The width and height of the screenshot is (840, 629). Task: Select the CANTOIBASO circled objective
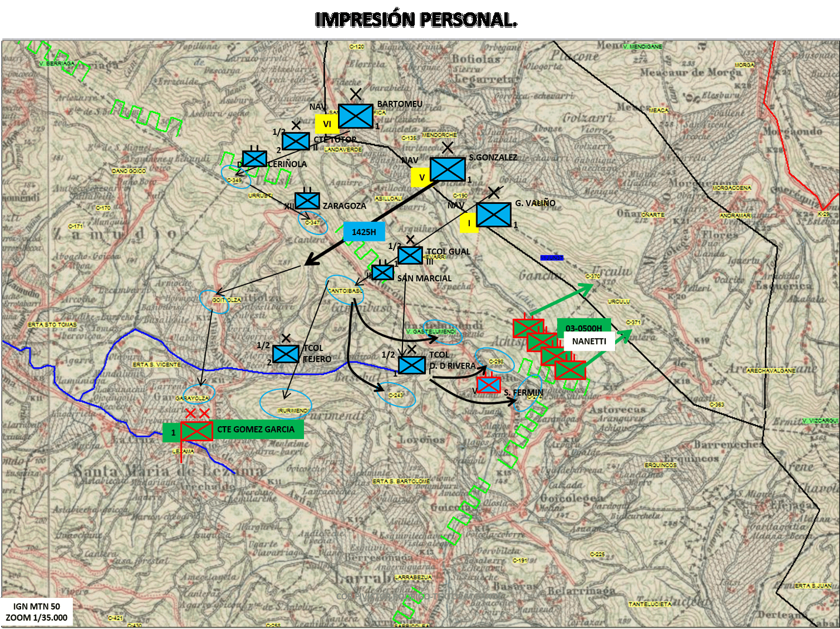[345, 290]
